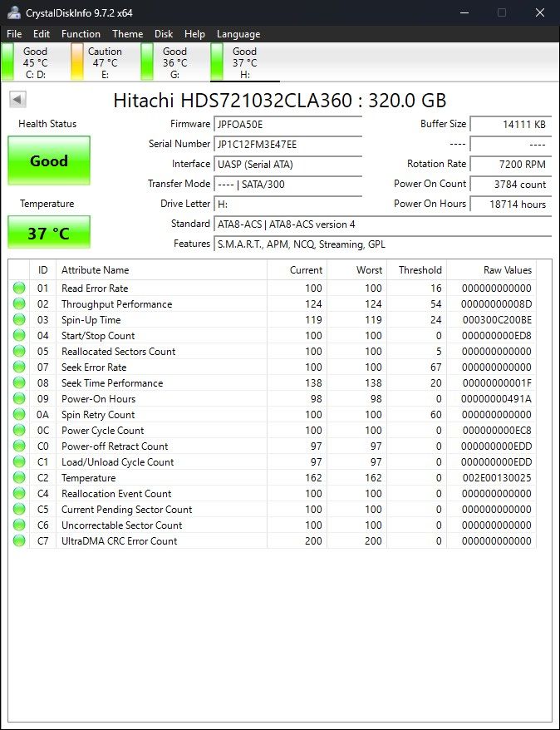Viewport: 560px width, 730px height.
Task: Click status circle for Load/Unload Cycle Count
Action: point(19,461)
